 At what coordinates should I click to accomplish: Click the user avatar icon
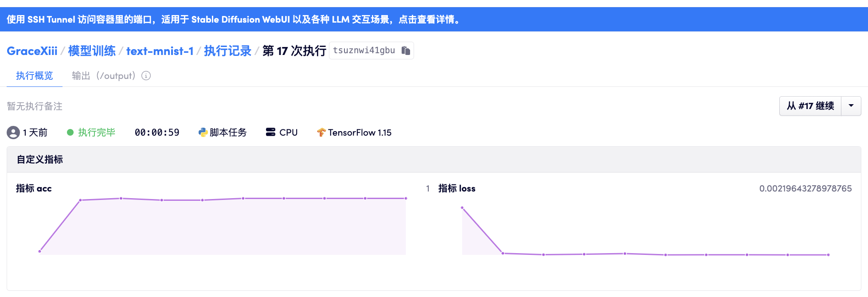[13, 133]
